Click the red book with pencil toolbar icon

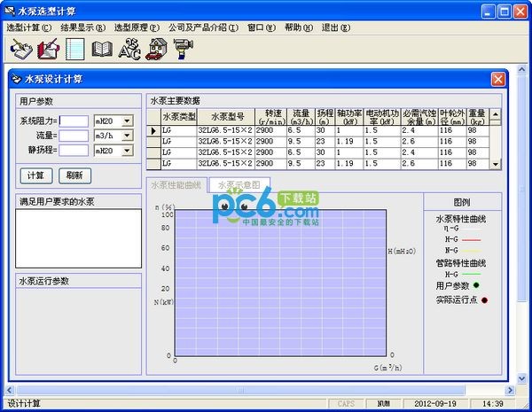[48, 49]
